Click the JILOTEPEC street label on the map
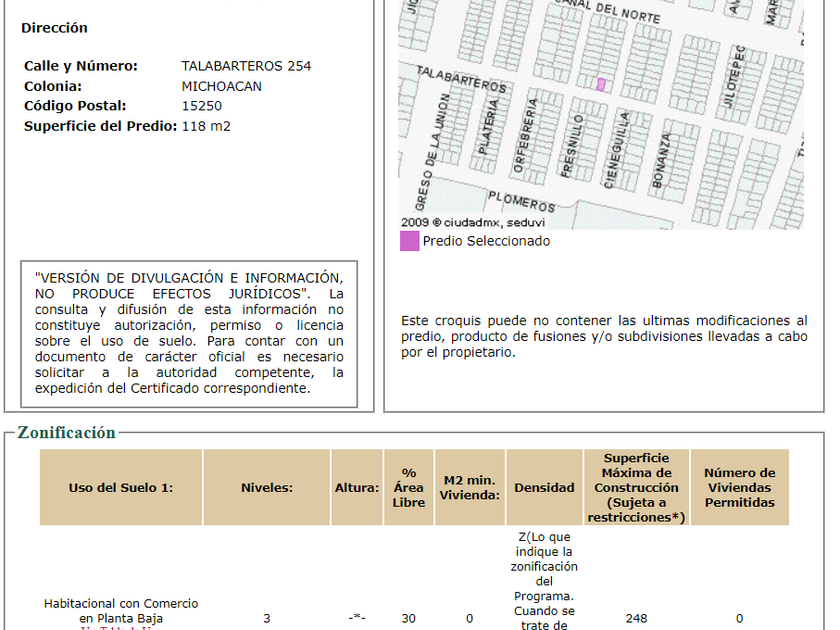The height and width of the screenshot is (630, 840). (x=736, y=77)
